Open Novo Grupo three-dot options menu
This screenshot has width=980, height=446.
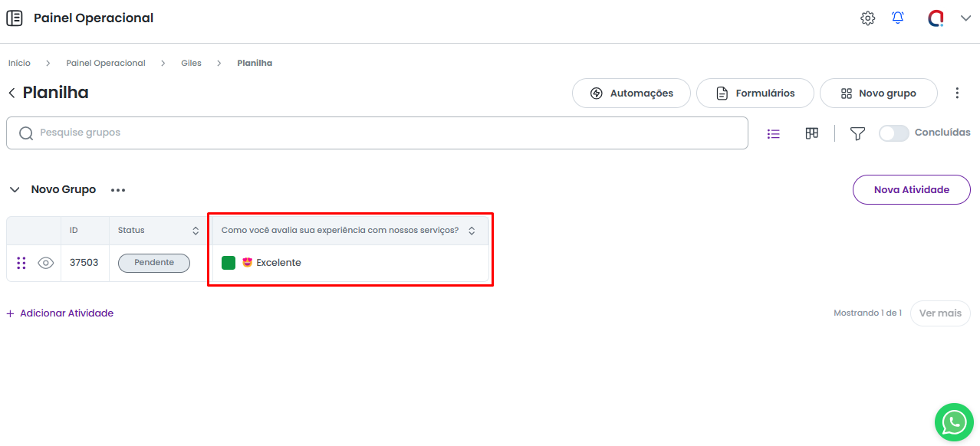[x=118, y=190]
